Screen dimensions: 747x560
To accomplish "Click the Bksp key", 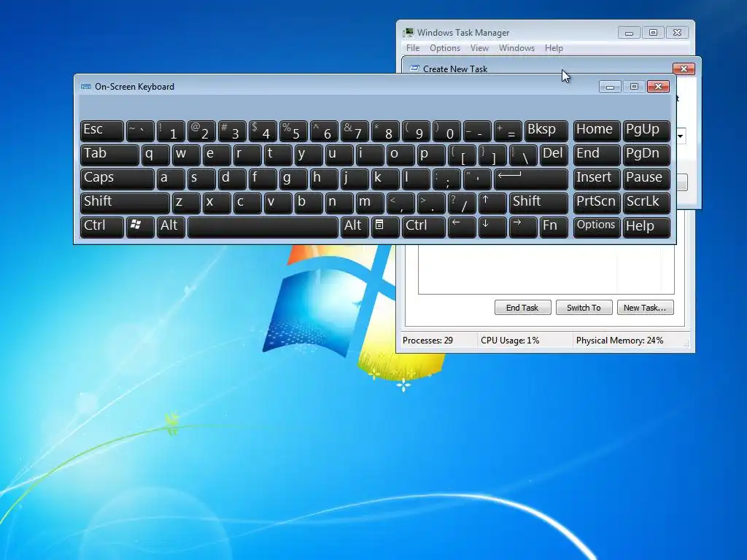I will click(x=546, y=131).
